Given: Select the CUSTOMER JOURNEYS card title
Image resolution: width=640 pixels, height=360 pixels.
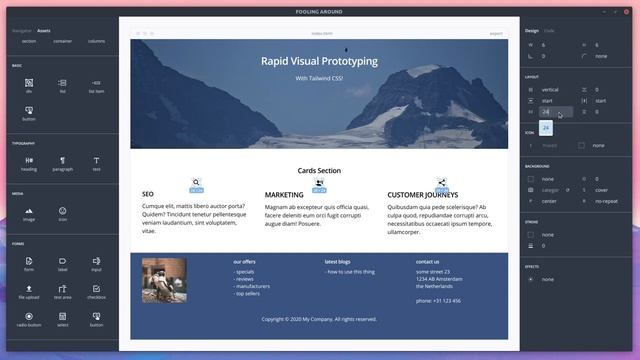Looking at the screenshot, I should (x=422, y=195).
